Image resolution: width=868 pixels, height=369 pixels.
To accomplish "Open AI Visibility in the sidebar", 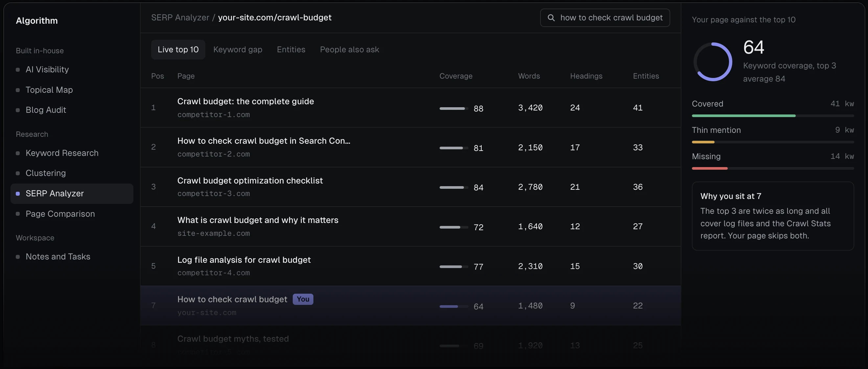I will pyautogui.click(x=72, y=69).
